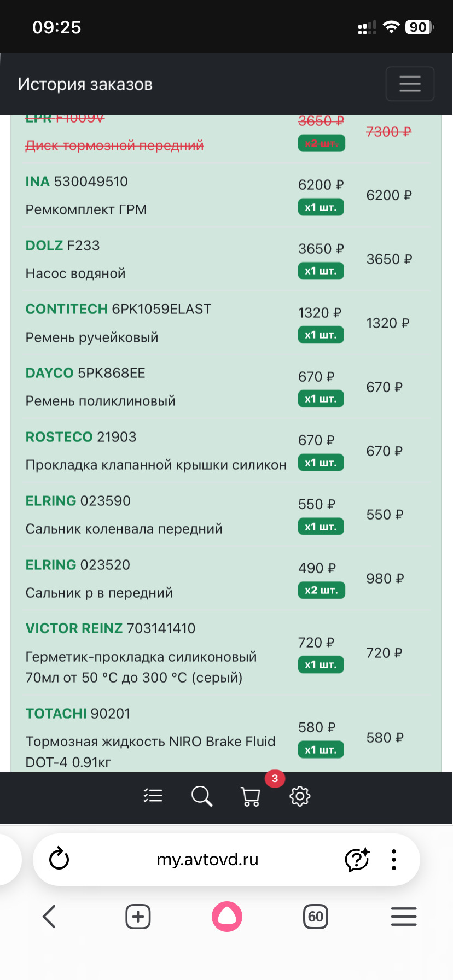This screenshot has width=453, height=980.
Task: Open the shopping cart
Action: pyautogui.click(x=251, y=796)
